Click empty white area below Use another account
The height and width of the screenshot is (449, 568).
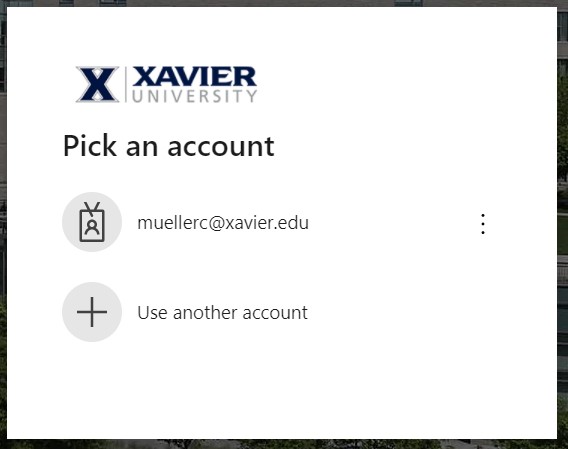tap(284, 391)
